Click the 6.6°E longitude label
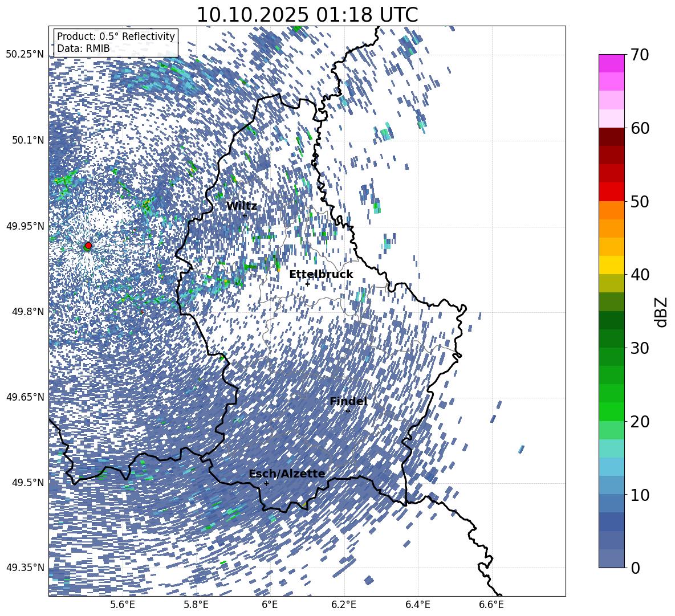Screen dimensions: 675x616 click(x=491, y=605)
